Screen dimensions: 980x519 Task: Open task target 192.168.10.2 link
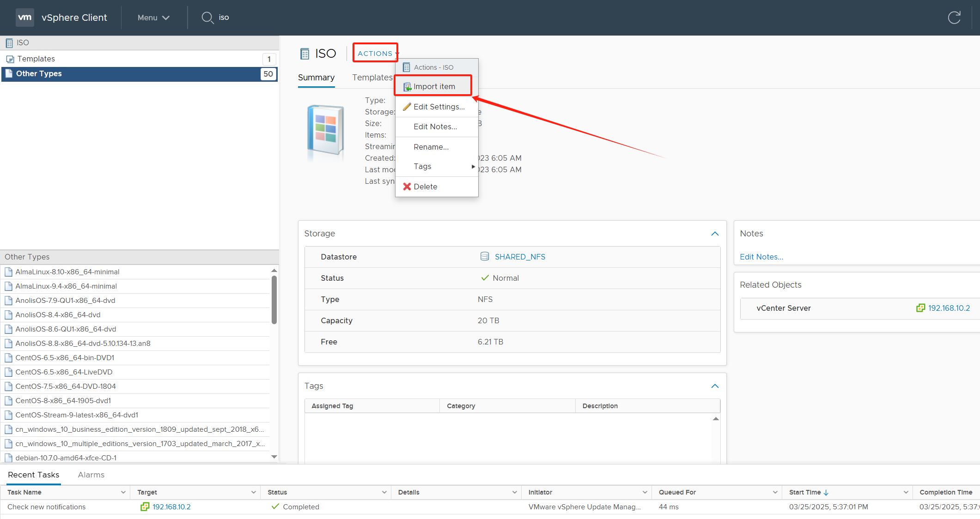point(171,507)
